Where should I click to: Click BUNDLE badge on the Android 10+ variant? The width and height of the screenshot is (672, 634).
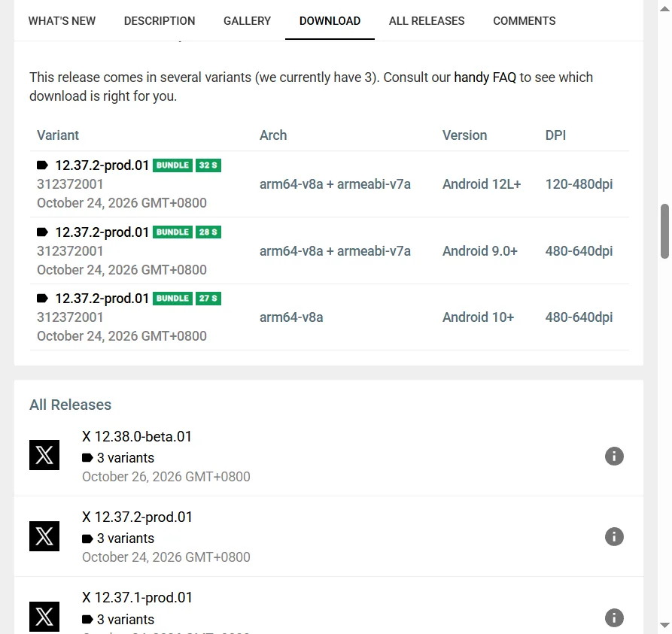pyautogui.click(x=173, y=299)
